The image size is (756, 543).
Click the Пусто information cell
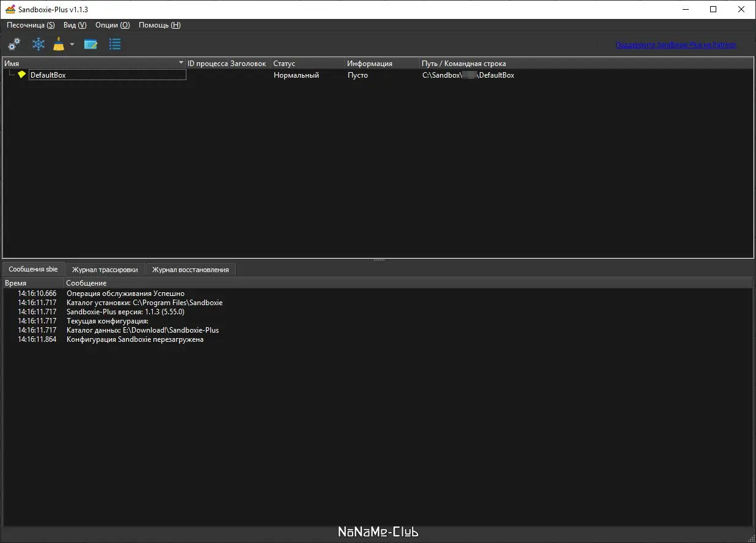point(358,75)
